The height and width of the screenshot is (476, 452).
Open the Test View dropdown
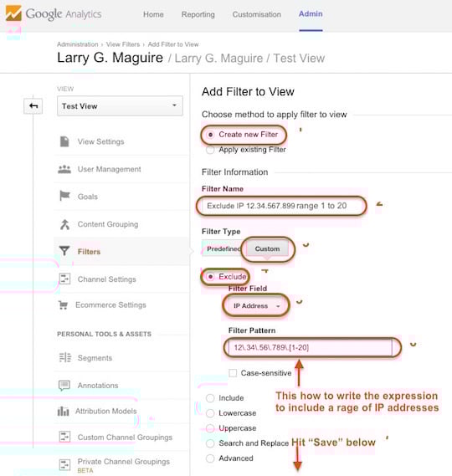(120, 106)
